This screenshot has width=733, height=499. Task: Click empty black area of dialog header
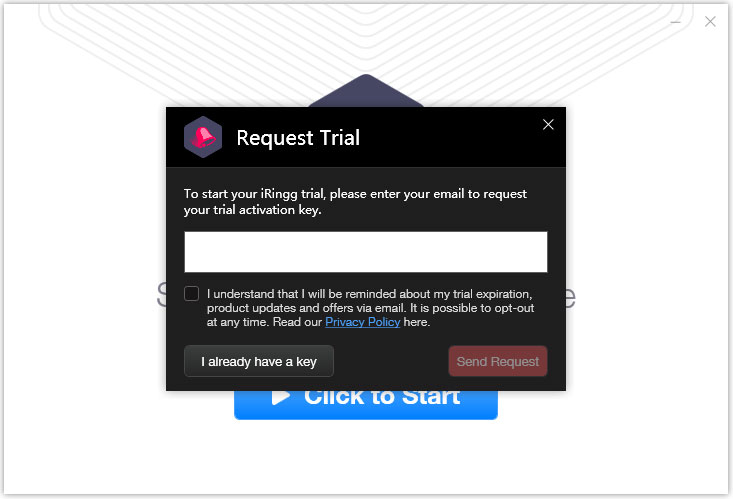pyautogui.click(x=449, y=138)
